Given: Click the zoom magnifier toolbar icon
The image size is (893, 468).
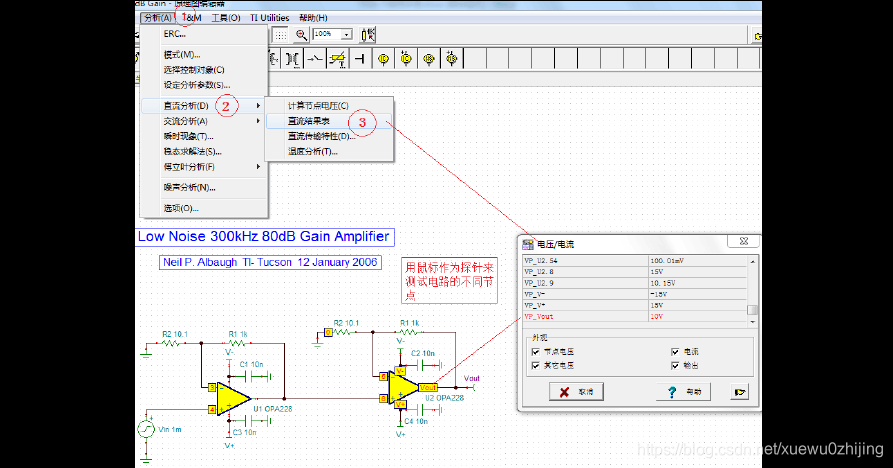Looking at the screenshot, I should click(301, 35).
